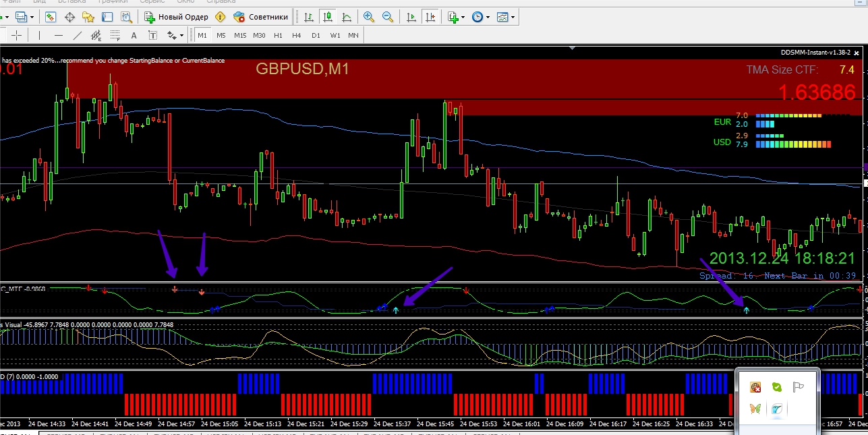Image resolution: width=868 pixels, height=435 pixels.
Task: Select the Text 'A' drawing tool
Action: 134,35
